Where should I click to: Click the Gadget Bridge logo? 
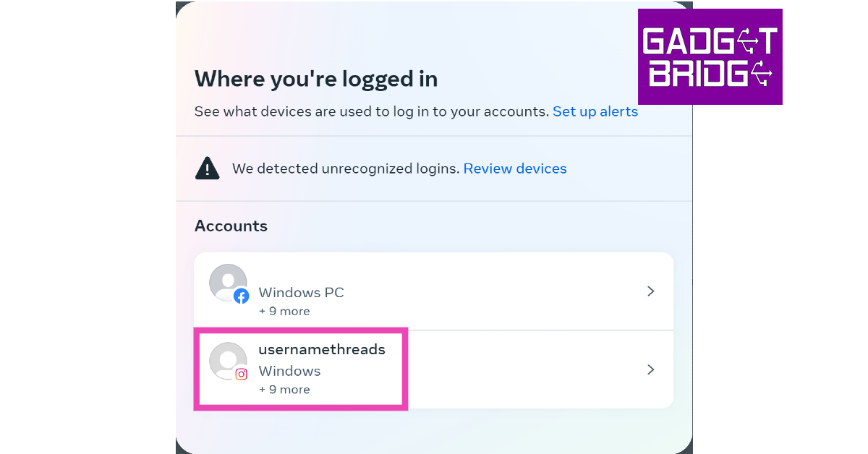click(710, 57)
